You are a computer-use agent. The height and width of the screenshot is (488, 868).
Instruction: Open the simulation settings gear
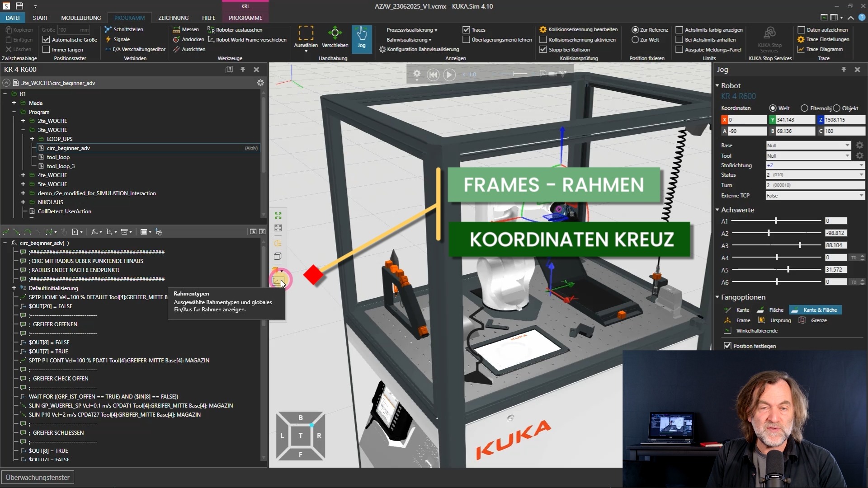coord(417,74)
